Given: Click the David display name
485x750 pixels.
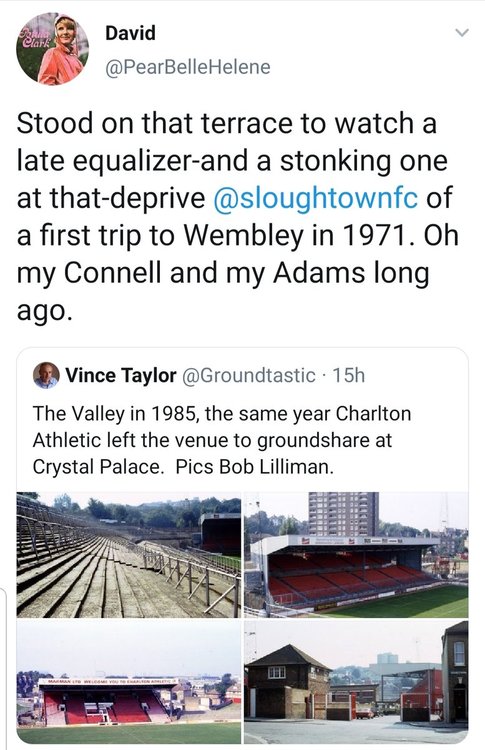Looking at the screenshot, I should 130,33.
